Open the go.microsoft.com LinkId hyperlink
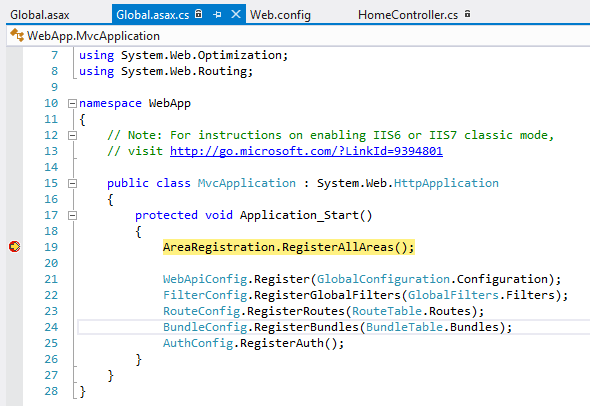The height and width of the screenshot is (406, 590). [306, 151]
